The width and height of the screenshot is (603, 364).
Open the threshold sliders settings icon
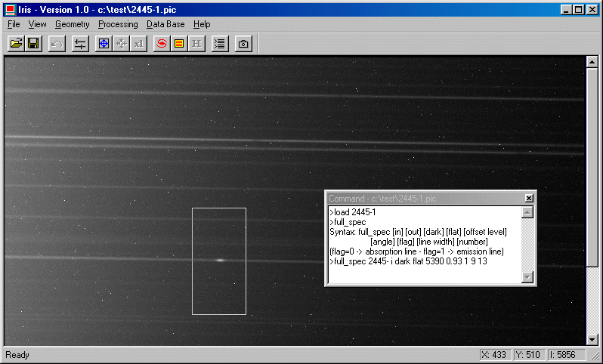point(80,44)
